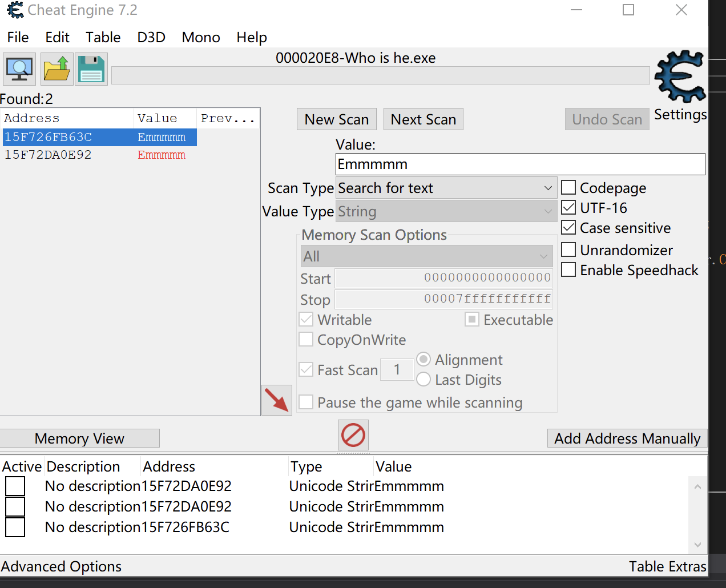
Task: Toggle the CopyOnWrite checkbox
Action: pyautogui.click(x=306, y=339)
